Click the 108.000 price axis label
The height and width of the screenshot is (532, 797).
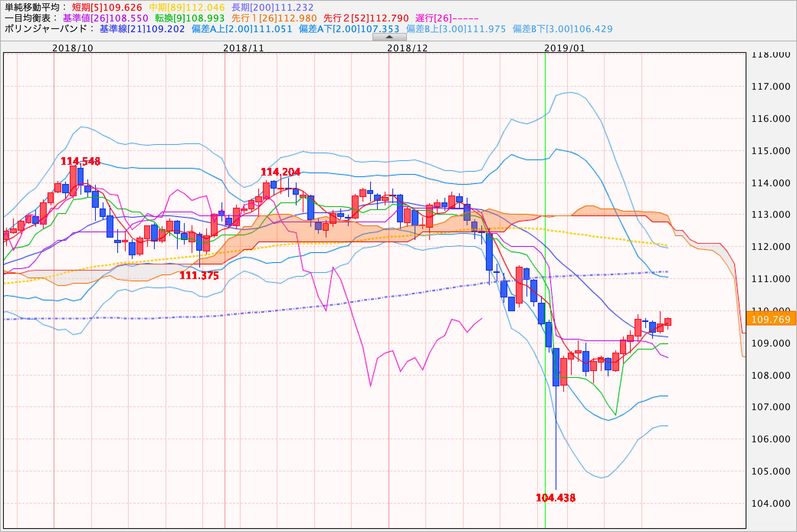771,376
